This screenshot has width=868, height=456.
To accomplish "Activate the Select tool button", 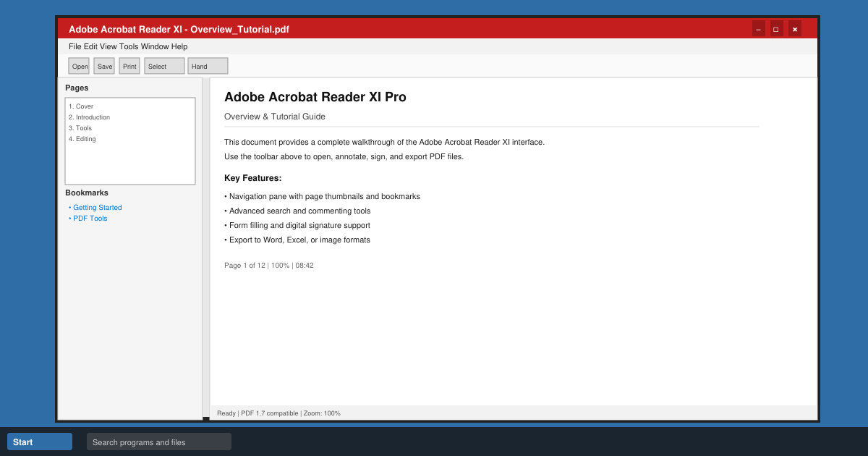I will [x=164, y=66].
